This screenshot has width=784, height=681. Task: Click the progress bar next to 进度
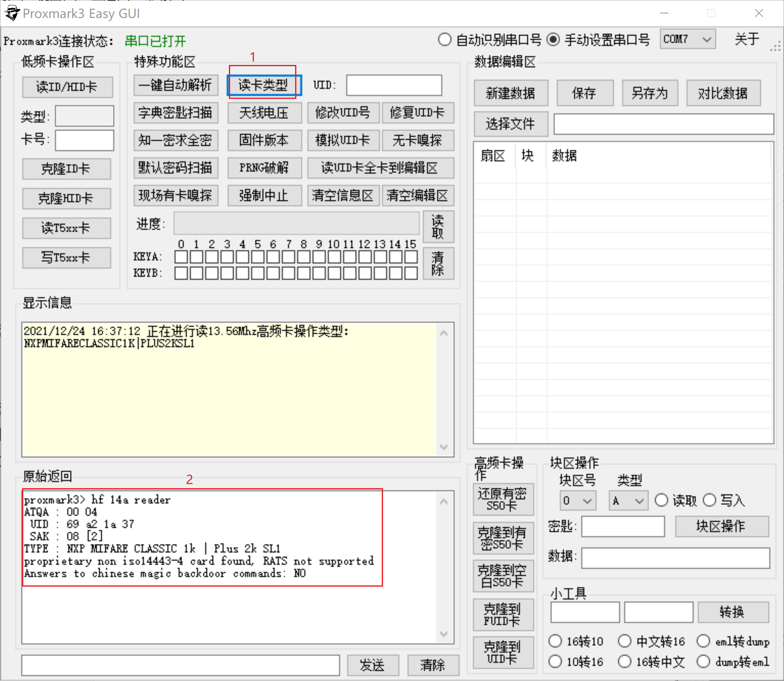[297, 223]
